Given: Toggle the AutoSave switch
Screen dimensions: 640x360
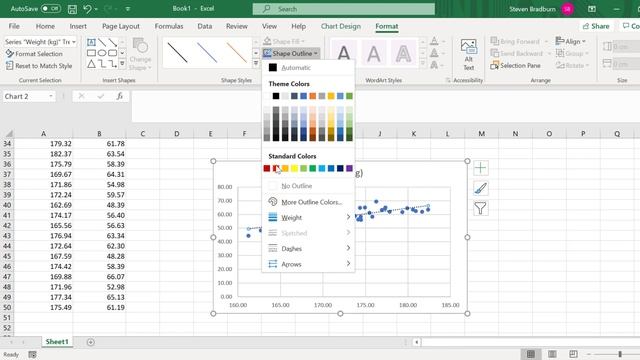Looking at the screenshot, I should pyautogui.click(x=51, y=8).
